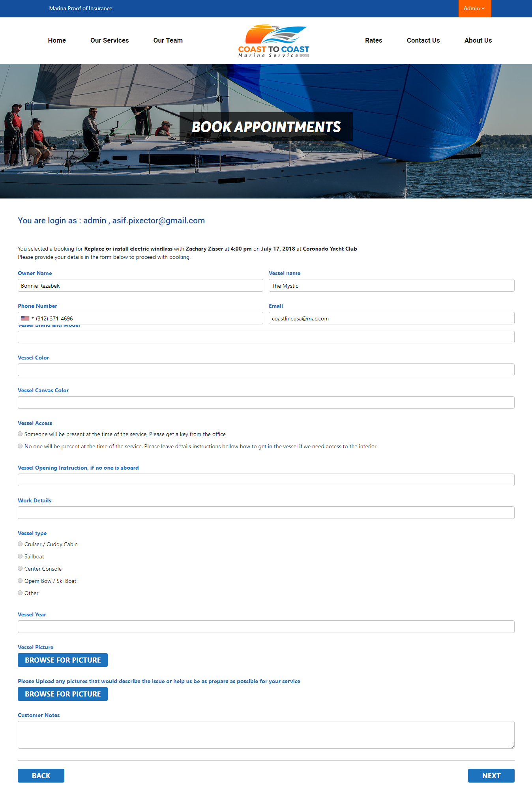Choose 'No one will be present' option
This screenshot has height=809, width=532.
tap(20, 446)
